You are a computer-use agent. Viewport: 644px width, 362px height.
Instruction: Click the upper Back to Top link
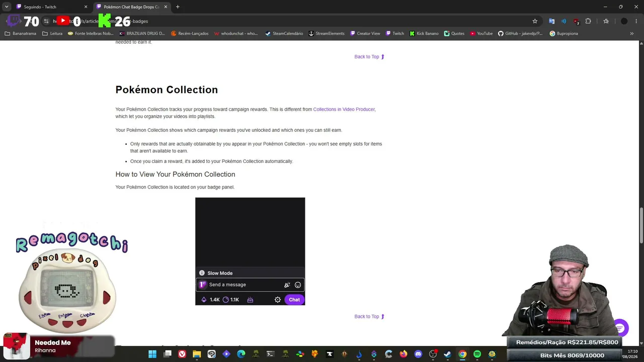click(369, 57)
